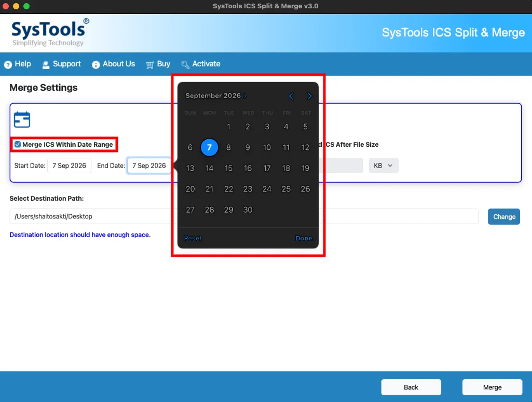Click Reset in the date picker
The width and height of the screenshot is (532, 402).
[193, 238]
